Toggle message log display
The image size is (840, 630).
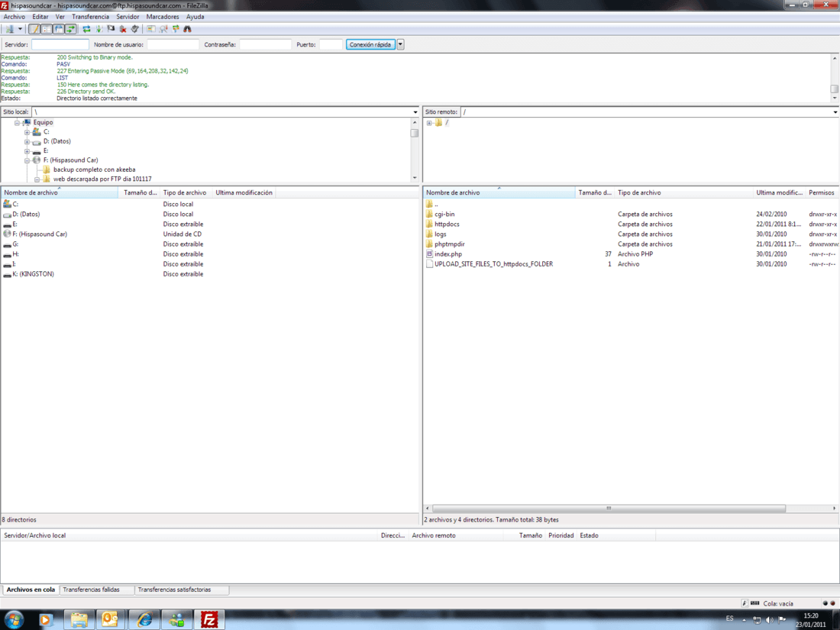(34, 29)
